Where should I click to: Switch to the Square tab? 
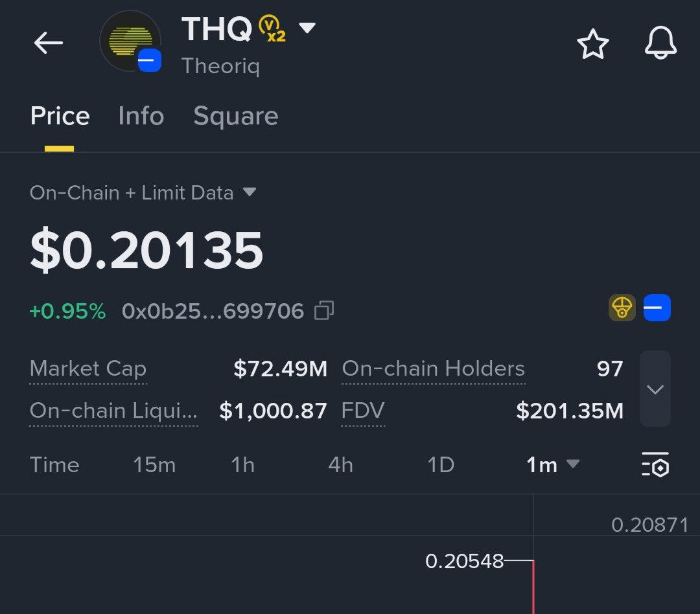pyautogui.click(x=235, y=116)
